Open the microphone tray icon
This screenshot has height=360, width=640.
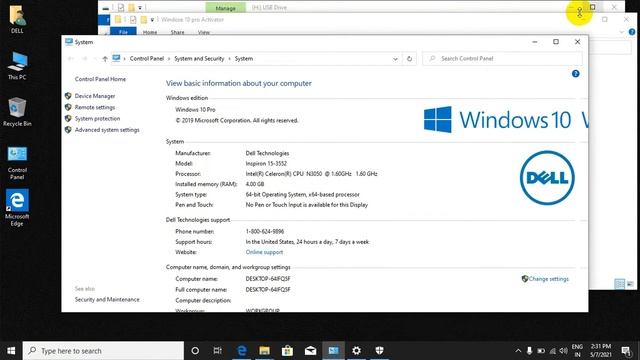point(529,351)
